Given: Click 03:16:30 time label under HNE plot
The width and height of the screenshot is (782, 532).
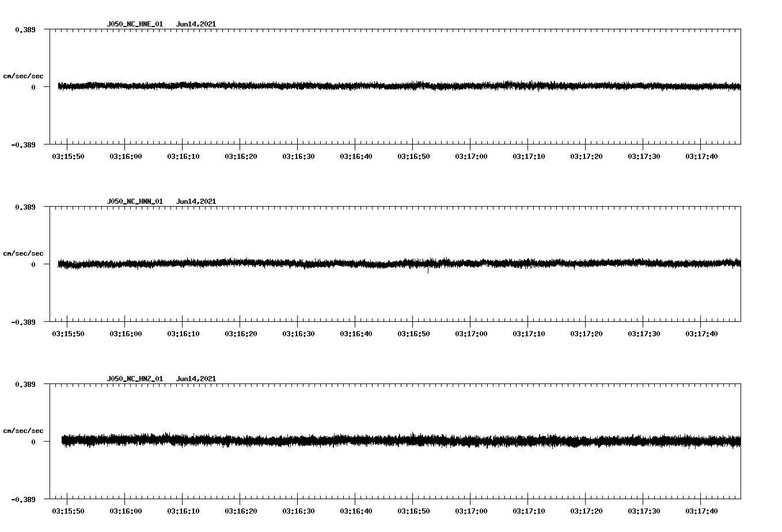Looking at the screenshot, I should pyautogui.click(x=298, y=156).
